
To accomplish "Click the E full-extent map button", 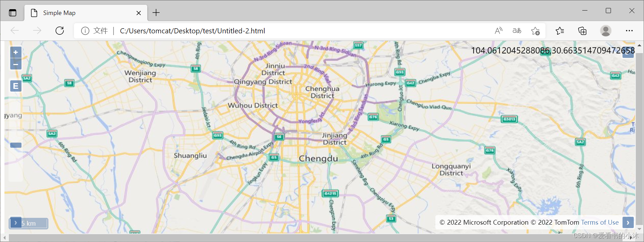I will click(16, 86).
